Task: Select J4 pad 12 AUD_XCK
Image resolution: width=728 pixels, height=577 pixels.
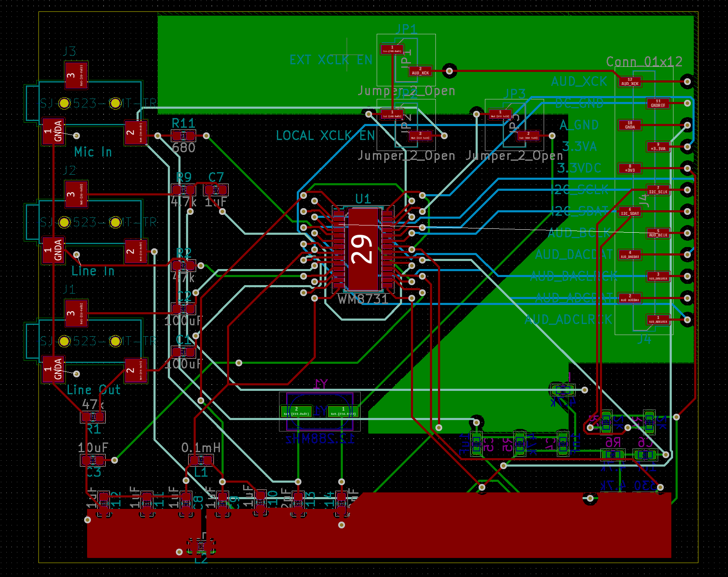Action: 630,82
